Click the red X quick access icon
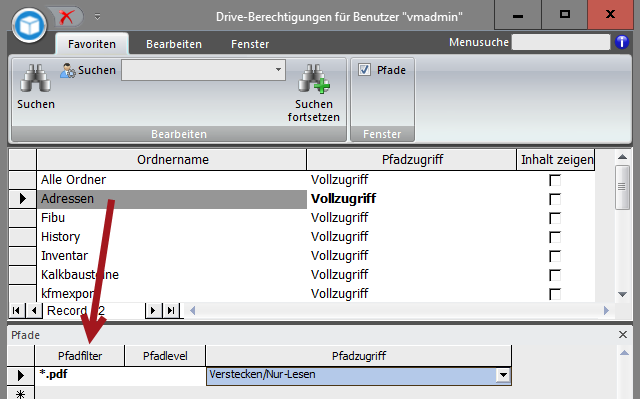 67,17
